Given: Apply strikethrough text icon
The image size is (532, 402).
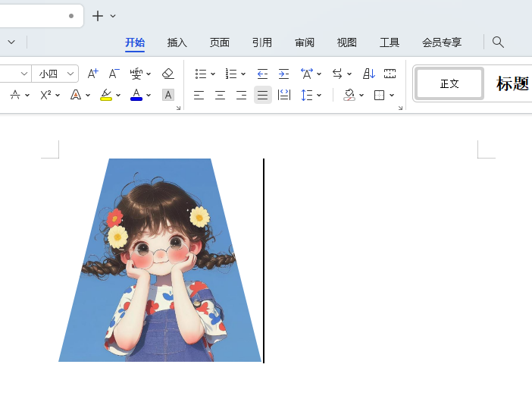Looking at the screenshot, I should (x=15, y=95).
